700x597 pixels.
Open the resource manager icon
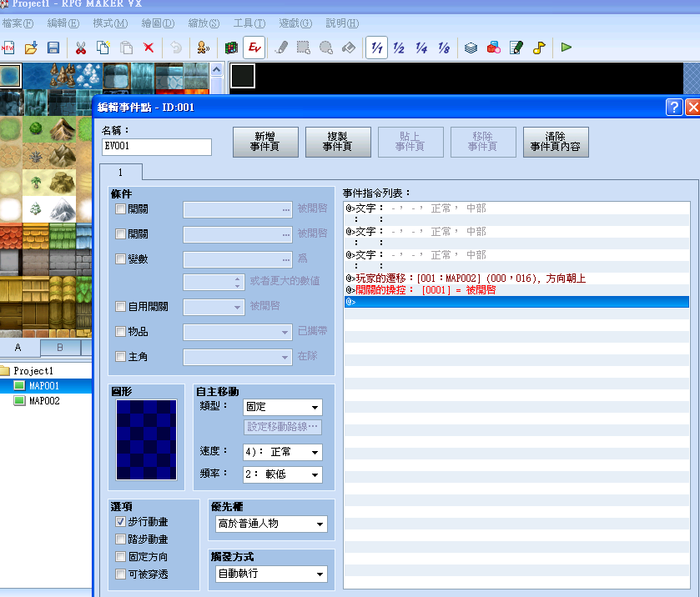pyautogui.click(x=494, y=48)
